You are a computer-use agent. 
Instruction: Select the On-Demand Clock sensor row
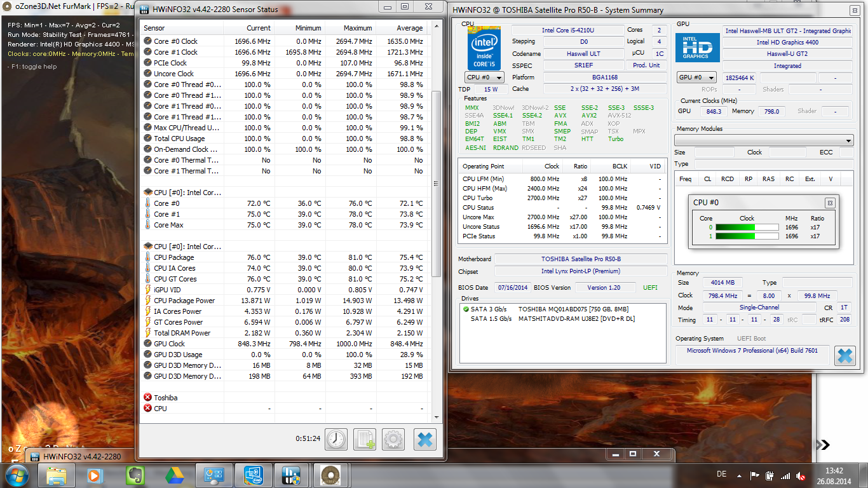(284, 149)
